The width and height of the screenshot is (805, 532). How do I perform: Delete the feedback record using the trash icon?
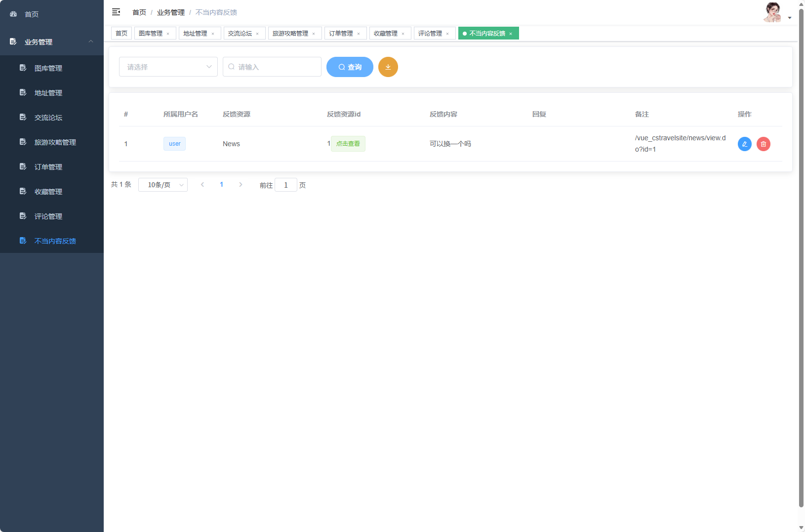pyautogui.click(x=763, y=144)
